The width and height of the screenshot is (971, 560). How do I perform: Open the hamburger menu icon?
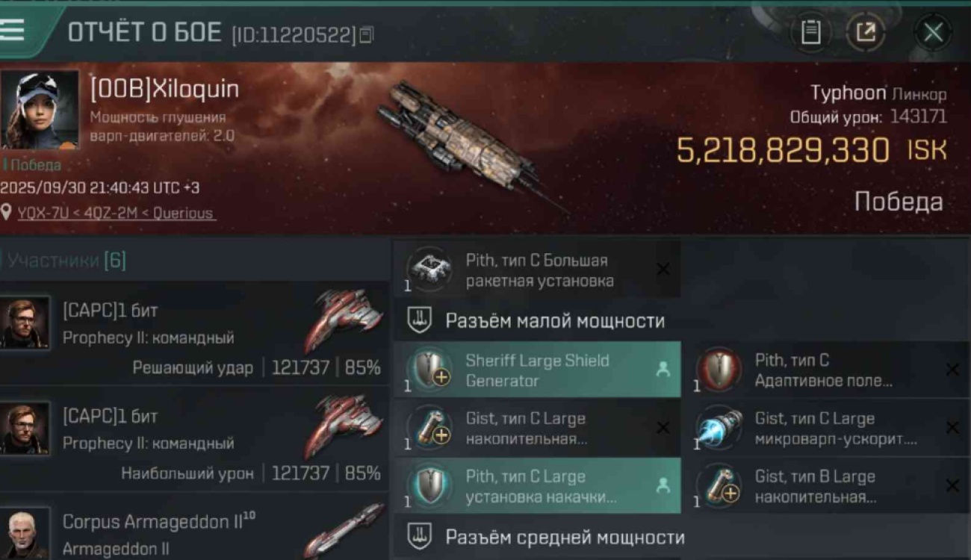point(13,31)
